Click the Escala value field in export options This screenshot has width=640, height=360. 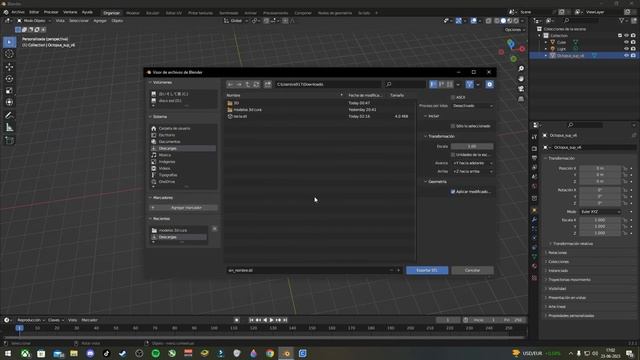click(472, 146)
